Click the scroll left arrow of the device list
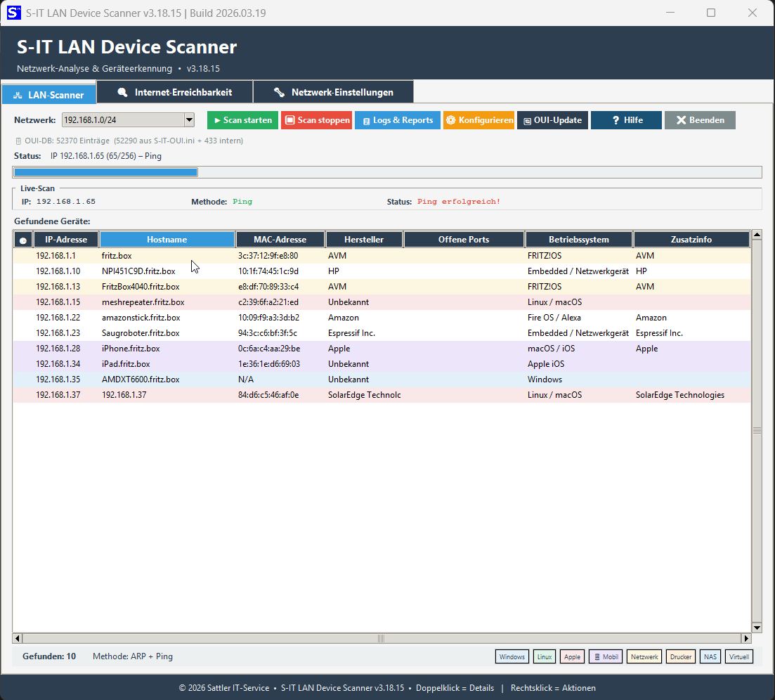This screenshot has width=775, height=700. click(18, 638)
